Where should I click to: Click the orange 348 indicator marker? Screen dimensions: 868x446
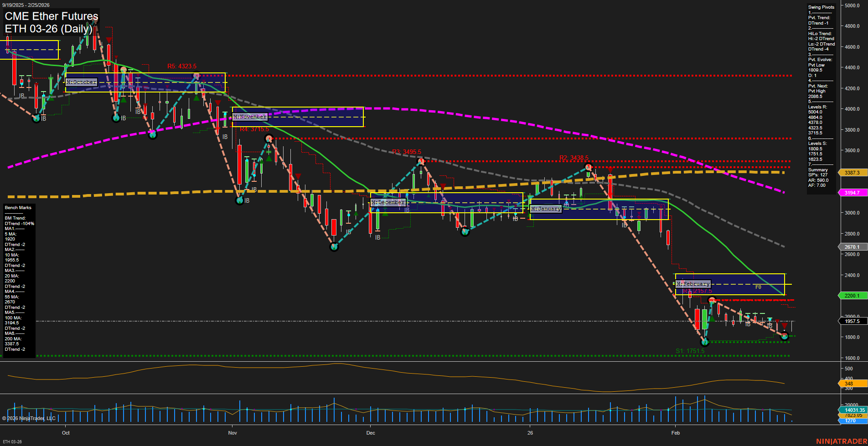point(848,384)
